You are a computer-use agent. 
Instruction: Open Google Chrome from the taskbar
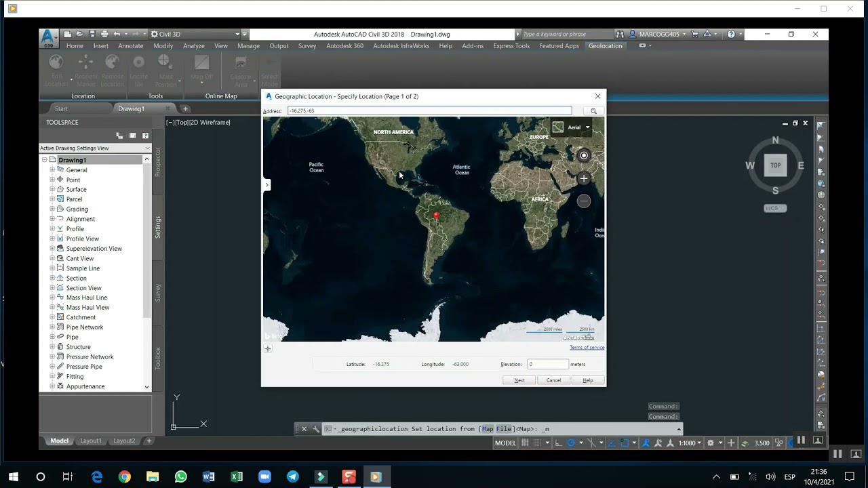tap(124, 476)
